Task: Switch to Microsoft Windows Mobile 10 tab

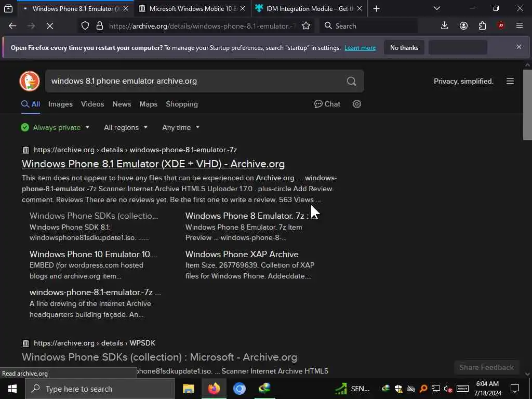Action: pos(192,9)
